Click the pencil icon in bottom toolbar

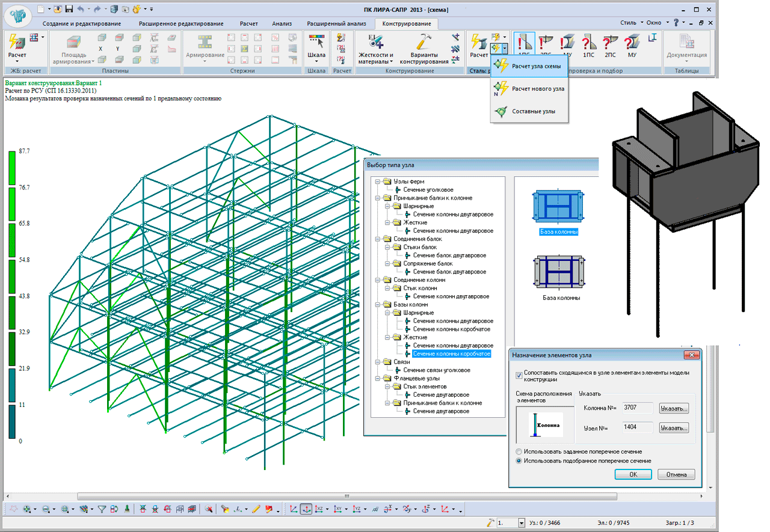(x=256, y=509)
